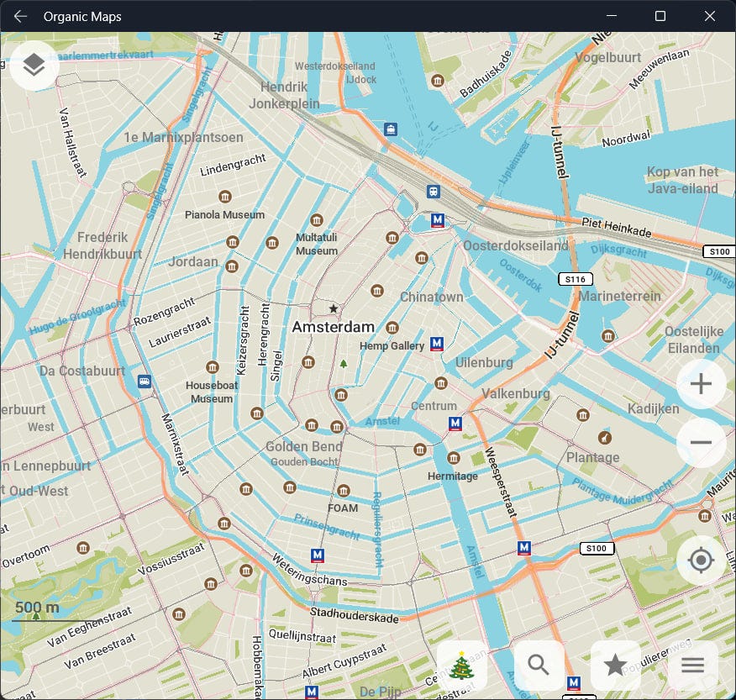
Task: Center map on my location
Action: pyautogui.click(x=701, y=561)
